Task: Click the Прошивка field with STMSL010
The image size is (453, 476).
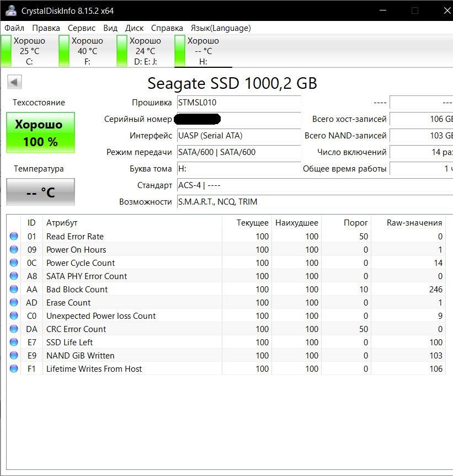Action: pos(238,103)
